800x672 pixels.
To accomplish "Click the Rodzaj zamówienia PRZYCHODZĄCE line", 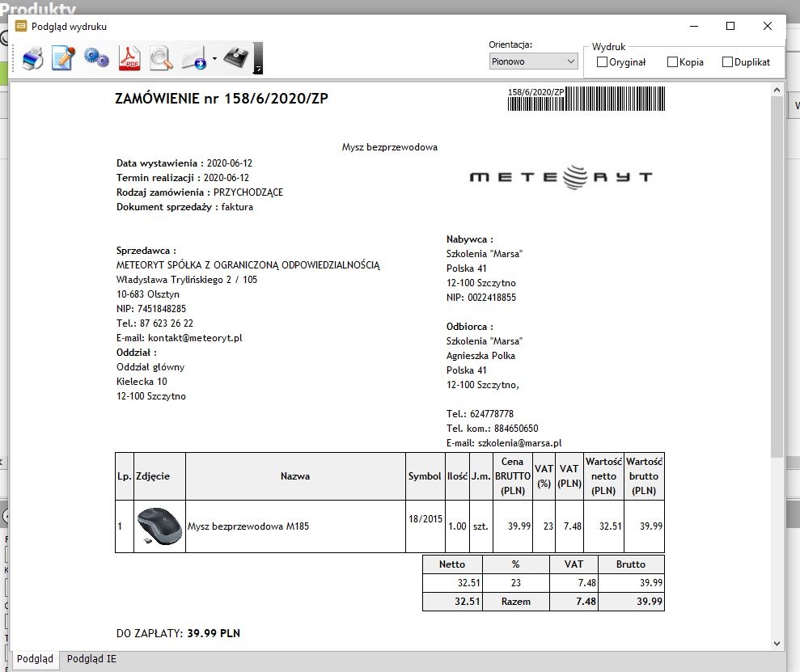I will pyautogui.click(x=200, y=192).
